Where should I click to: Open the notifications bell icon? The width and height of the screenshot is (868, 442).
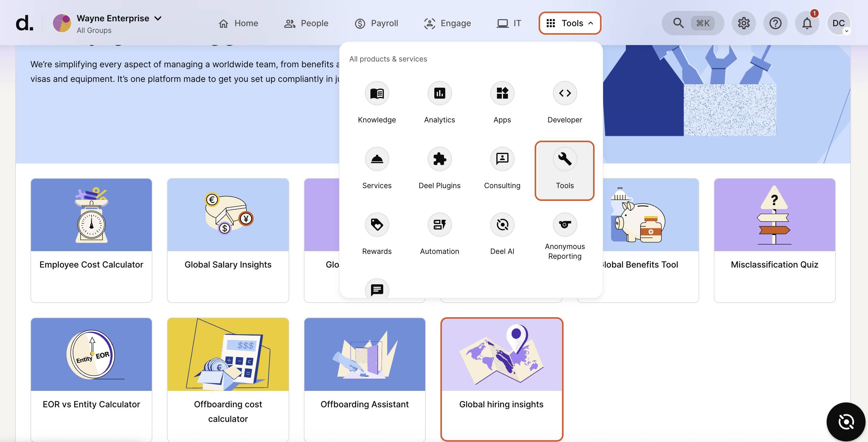click(807, 23)
